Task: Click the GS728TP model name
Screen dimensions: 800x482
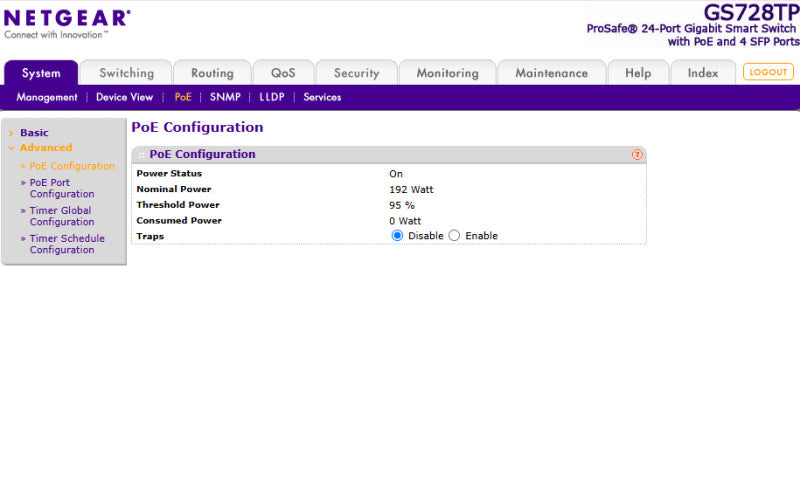Action: point(751,13)
